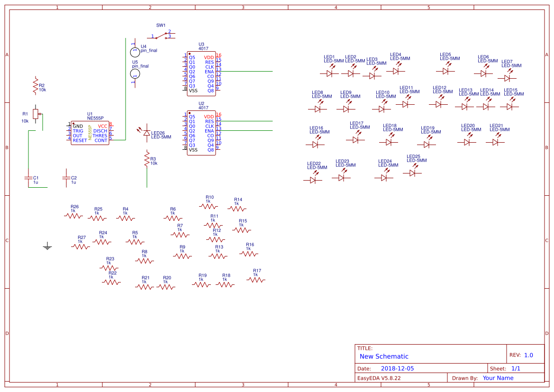The width and height of the screenshot is (554, 392).
Task: Select the NE555P timer chip U1
Action: point(90,133)
